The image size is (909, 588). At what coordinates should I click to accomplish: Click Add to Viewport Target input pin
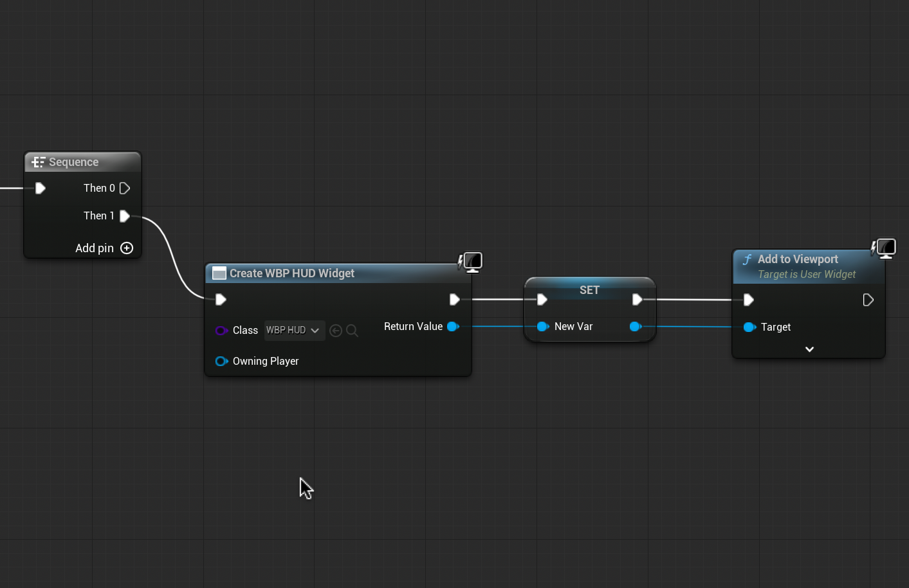(749, 327)
